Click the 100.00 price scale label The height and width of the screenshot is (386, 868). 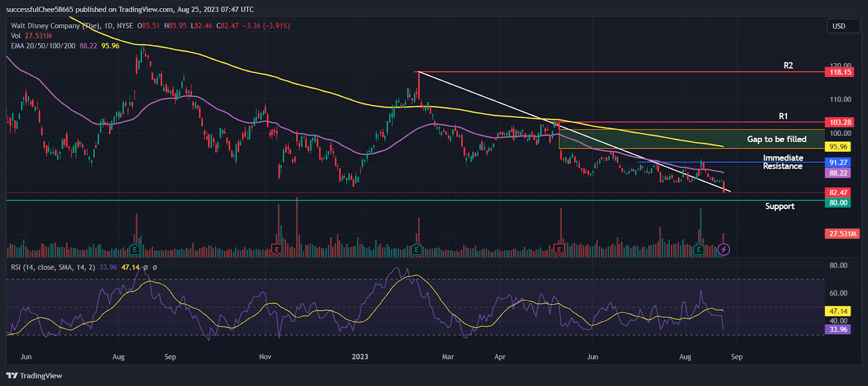tap(840, 133)
